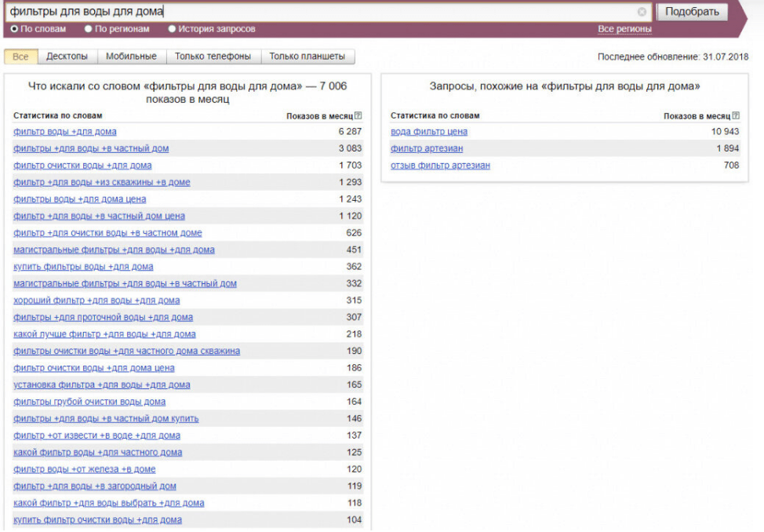This screenshot has height=532, width=764.
Task: Select the "По словам" radio button
Action: pos(14,29)
